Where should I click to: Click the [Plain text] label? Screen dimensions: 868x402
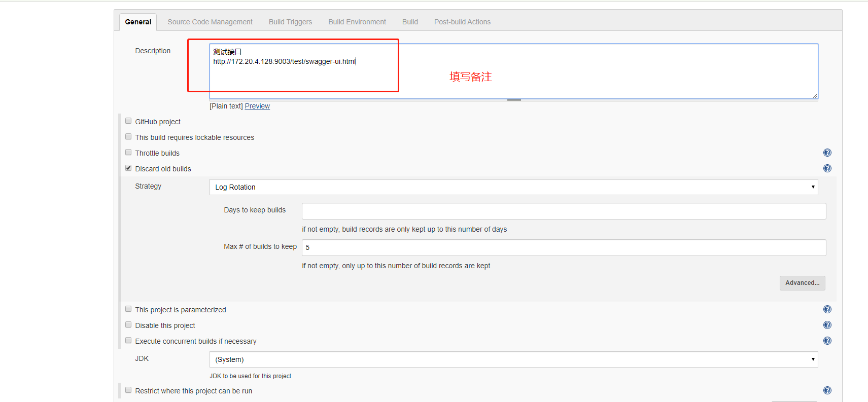[x=226, y=106]
